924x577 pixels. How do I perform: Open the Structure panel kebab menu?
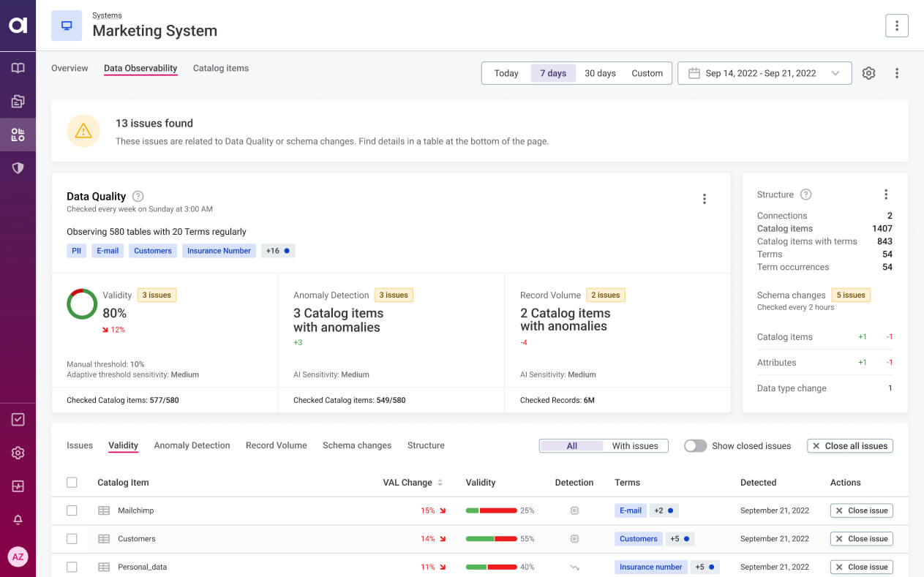pyautogui.click(x=886, y=194)
